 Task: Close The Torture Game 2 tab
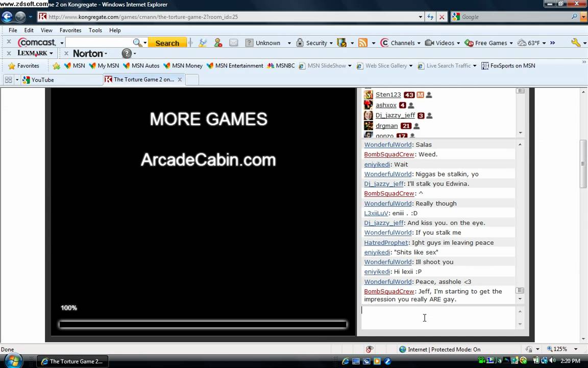pos(180,80)
